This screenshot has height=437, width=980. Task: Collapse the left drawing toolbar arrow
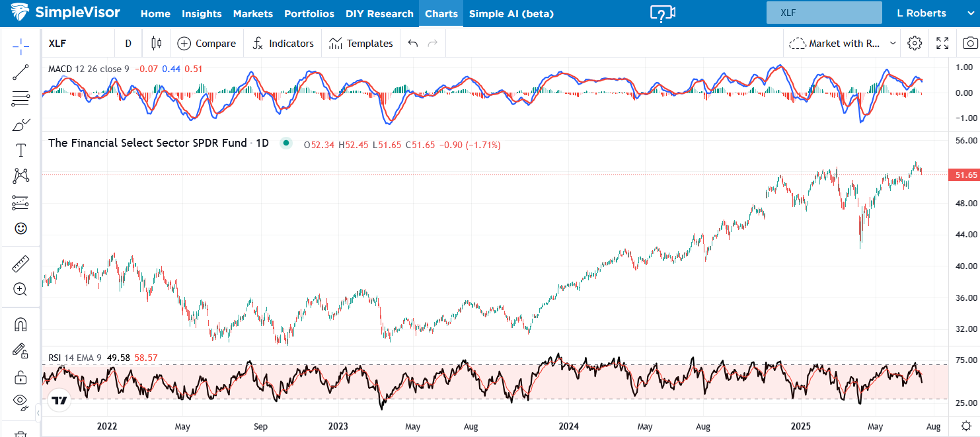coord(38,413)
